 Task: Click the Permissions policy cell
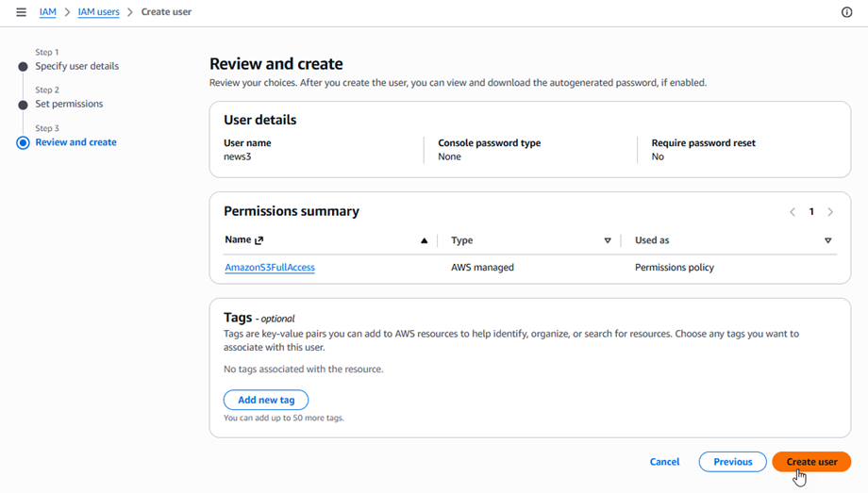click(675, 268)
